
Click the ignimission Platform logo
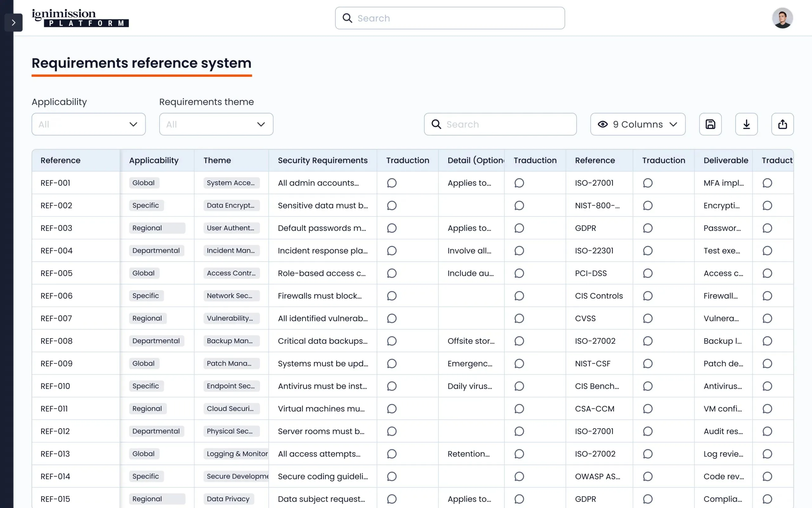click(x=80, y=18)
